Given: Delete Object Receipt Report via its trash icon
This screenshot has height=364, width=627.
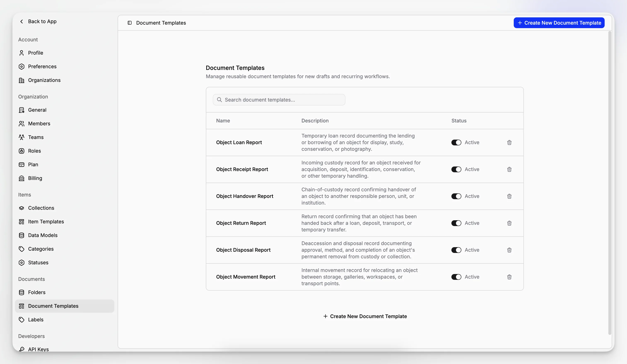Looking at the screenshot, I should point(509,169).
